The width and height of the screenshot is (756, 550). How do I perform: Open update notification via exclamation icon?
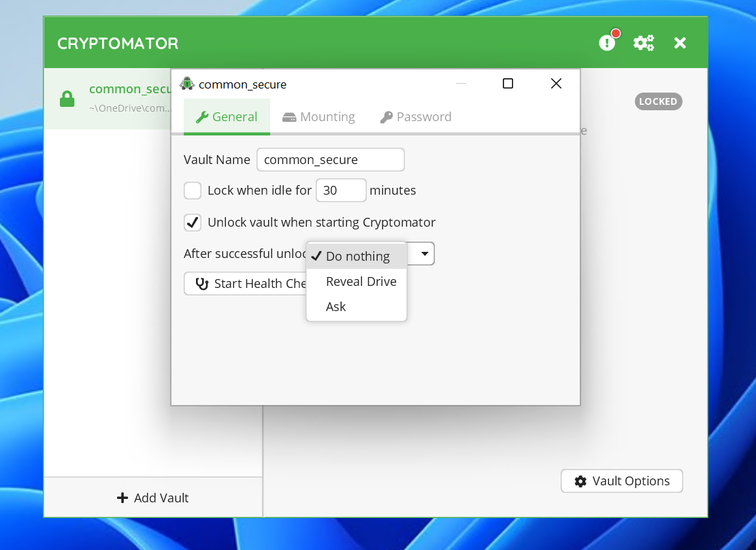(x=606, y=42)
